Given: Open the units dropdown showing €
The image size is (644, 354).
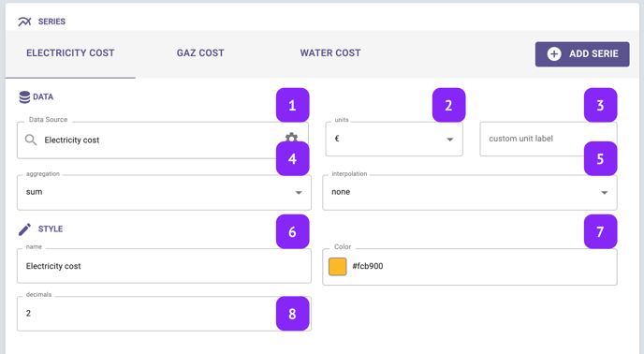Looking at the screenshot, I should 394,139.
